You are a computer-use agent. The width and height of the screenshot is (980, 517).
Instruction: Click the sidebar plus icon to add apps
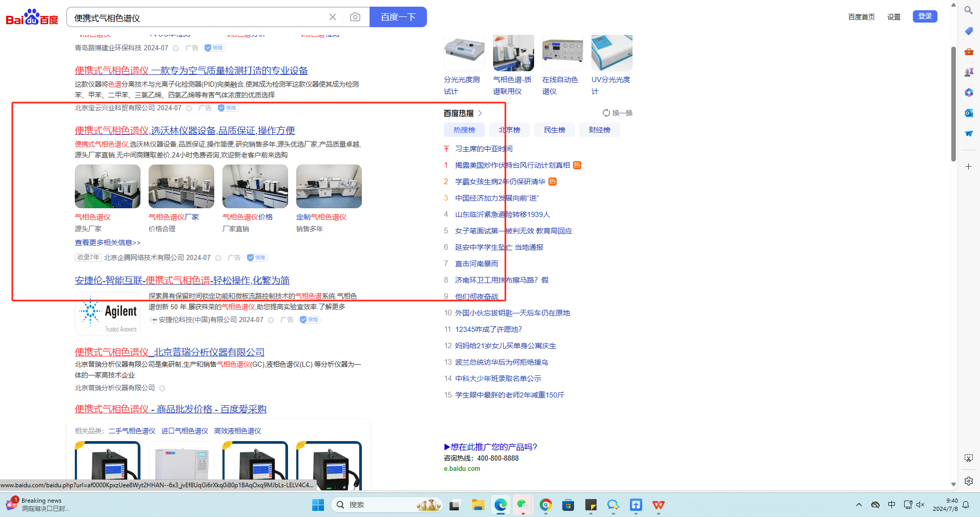(x=968, y=167)
